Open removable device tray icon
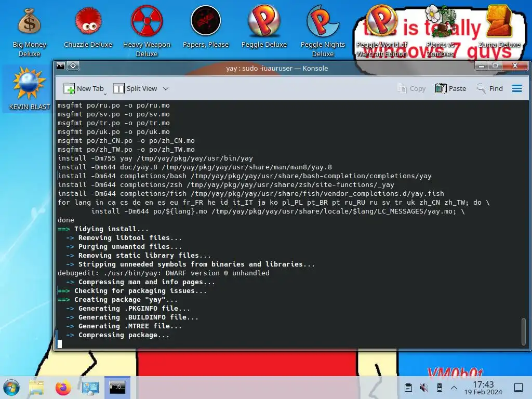The height and width of the screenshot is (399, 532). (440, 388)
